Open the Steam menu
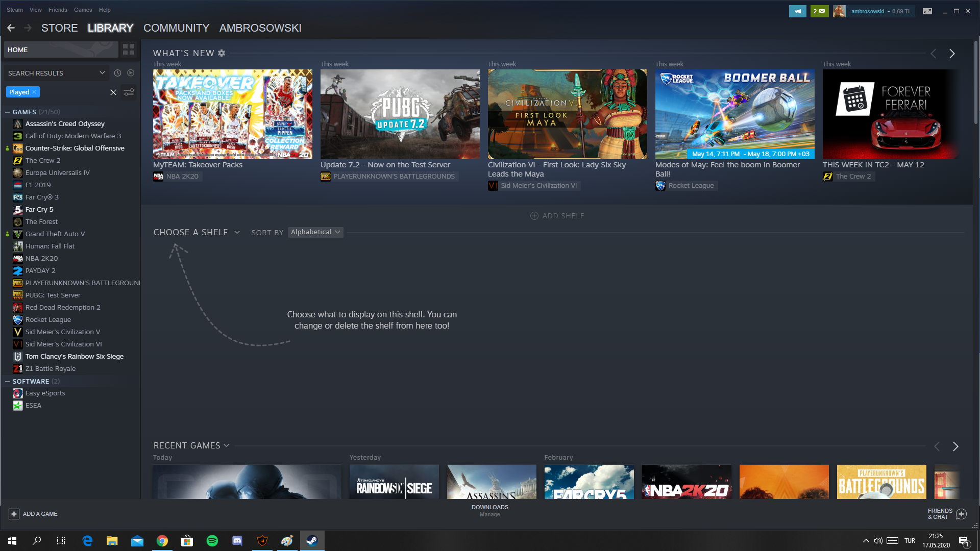Viewport: 980px width, 551px height. point(15,10)
